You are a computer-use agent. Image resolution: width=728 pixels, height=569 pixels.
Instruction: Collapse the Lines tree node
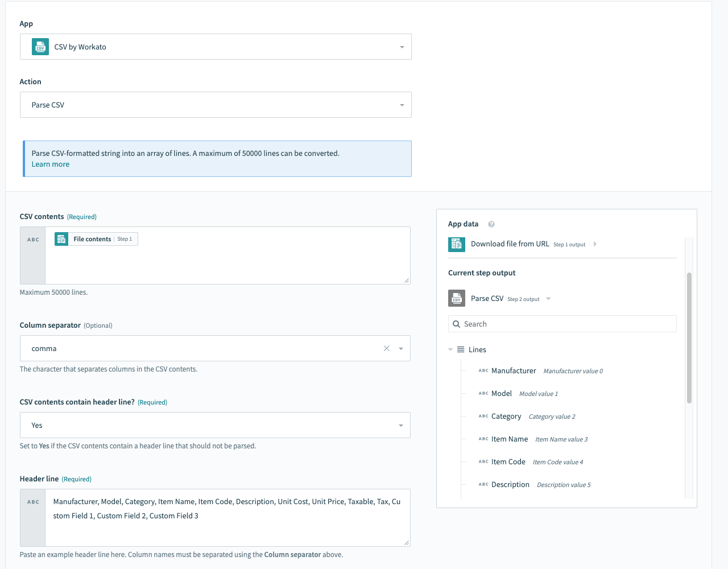(449, 349)
